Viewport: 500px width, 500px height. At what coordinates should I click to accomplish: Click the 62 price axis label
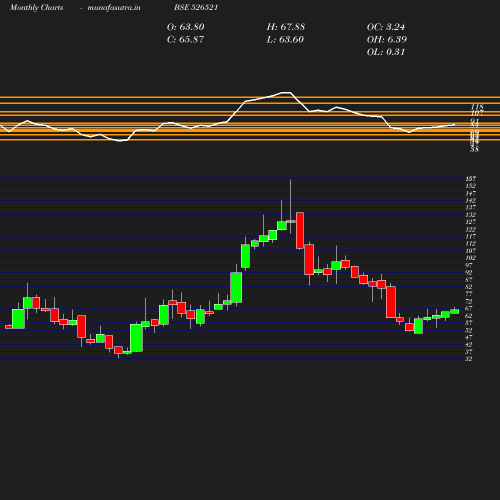point(469,316)
